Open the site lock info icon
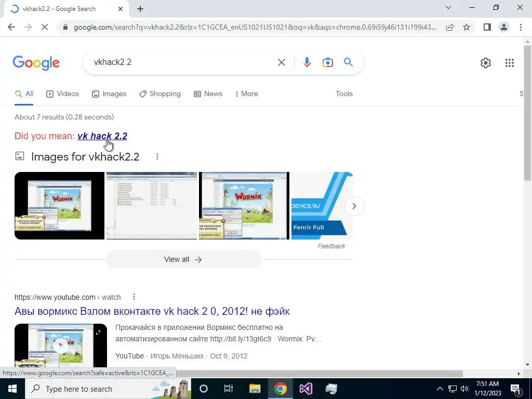The image size is (532, 399). coord(65,27)
